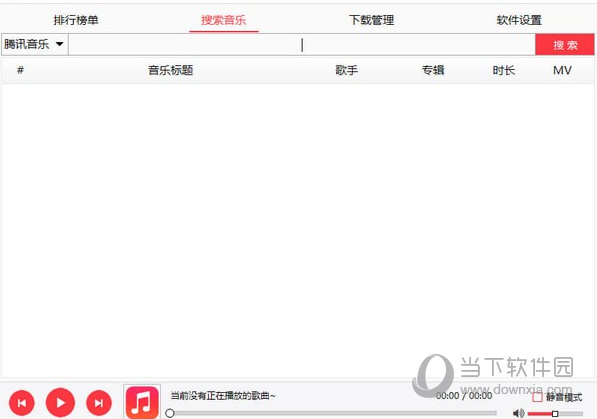Start playback with the play button
Screen dimensions: 597x419
click(60, 403)
